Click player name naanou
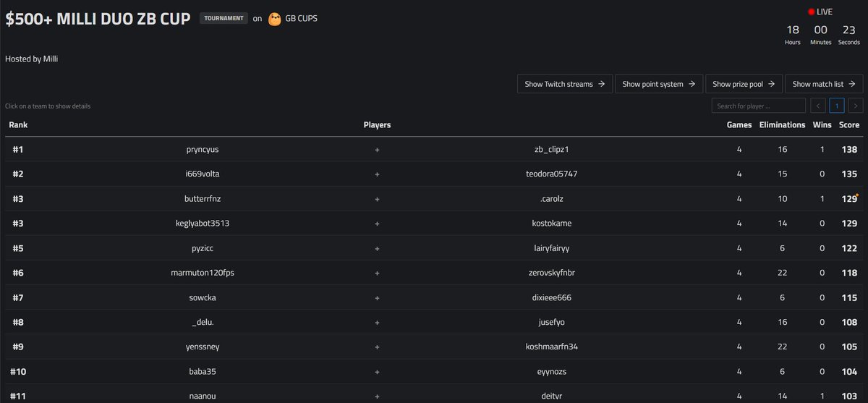This screenshot has width=868, height=403. click(202, 395)
